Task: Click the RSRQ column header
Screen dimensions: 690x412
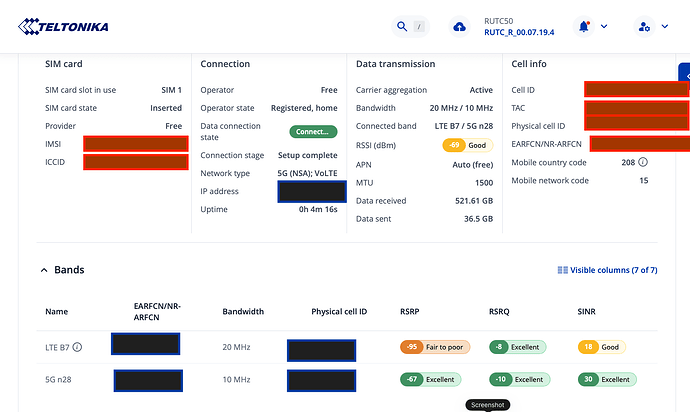Action: (x=501, y=311)
